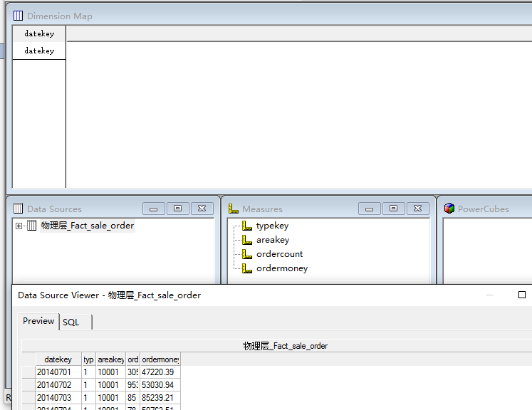Select the cell 20140701

pos(58,372)
